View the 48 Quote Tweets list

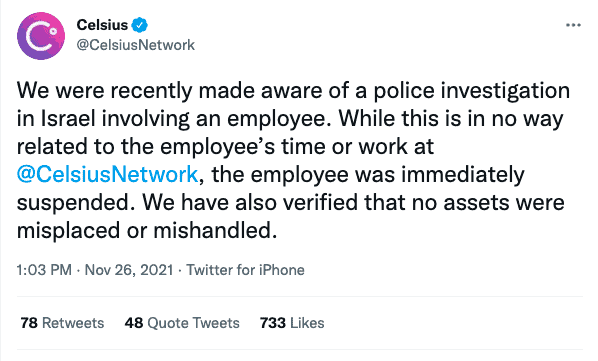pos(182,323)
